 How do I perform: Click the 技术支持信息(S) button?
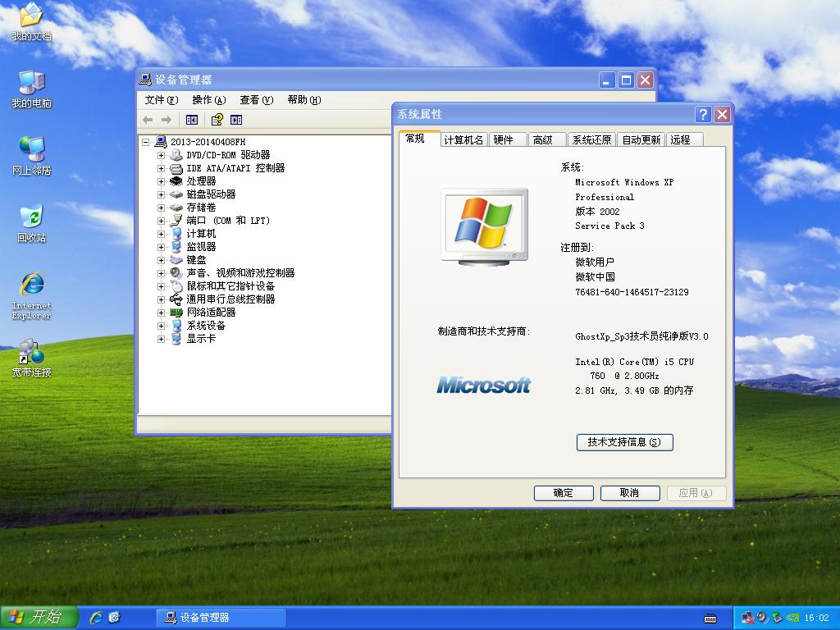(624, 442)
